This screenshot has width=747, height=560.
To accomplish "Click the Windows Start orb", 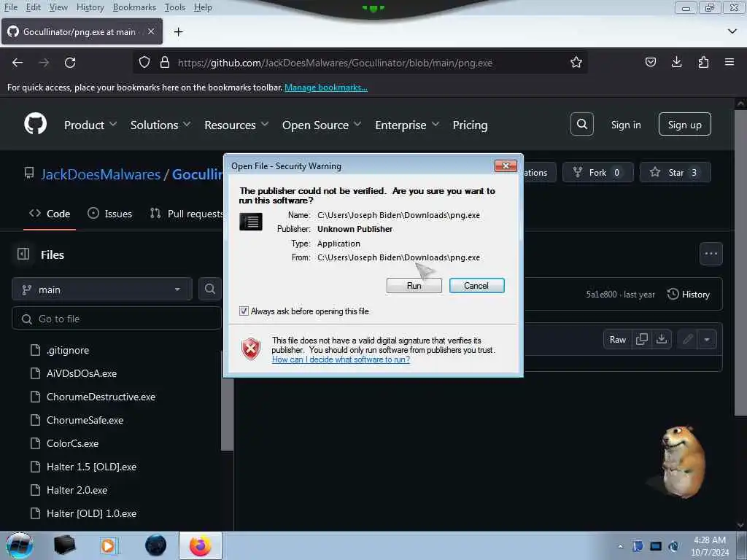I will pyautogui.click(x=20, y=545).
